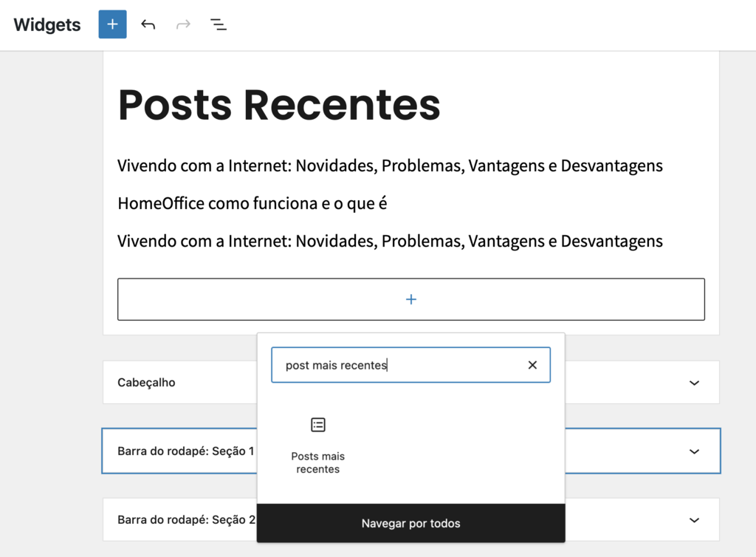Clear the search field with the X icon

(532, 364)
